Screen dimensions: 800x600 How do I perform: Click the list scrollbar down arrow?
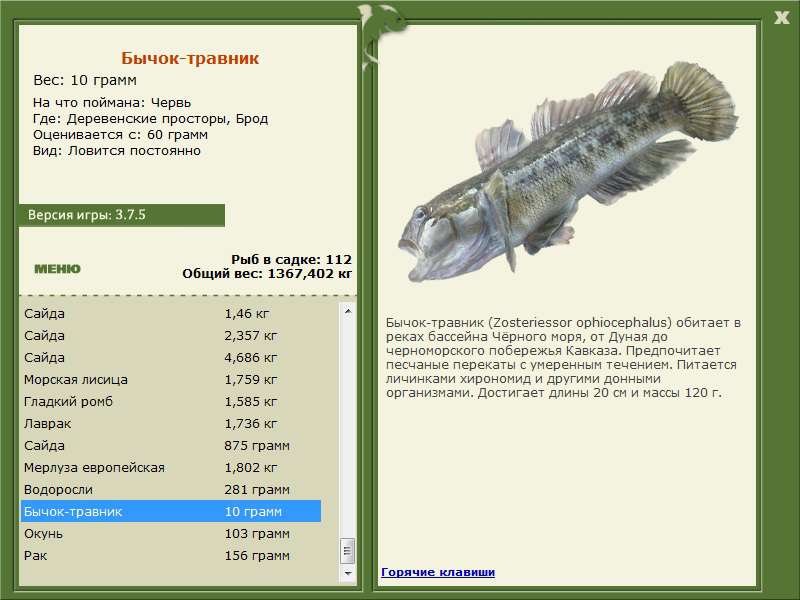(x=347, y=573)
